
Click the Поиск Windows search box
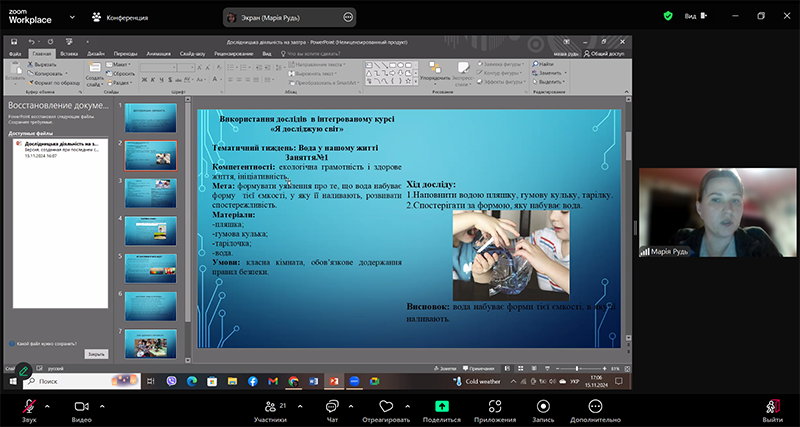coord(82,381)
